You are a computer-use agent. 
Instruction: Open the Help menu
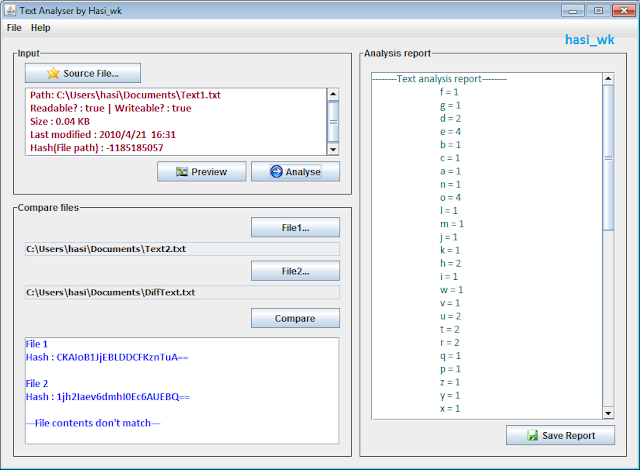click(40, 28)
